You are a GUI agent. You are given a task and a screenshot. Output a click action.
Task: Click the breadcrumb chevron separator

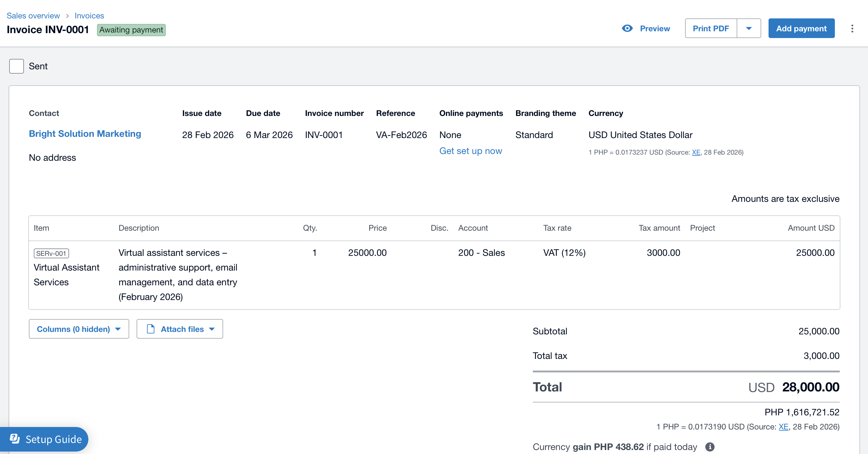(68, 16)
